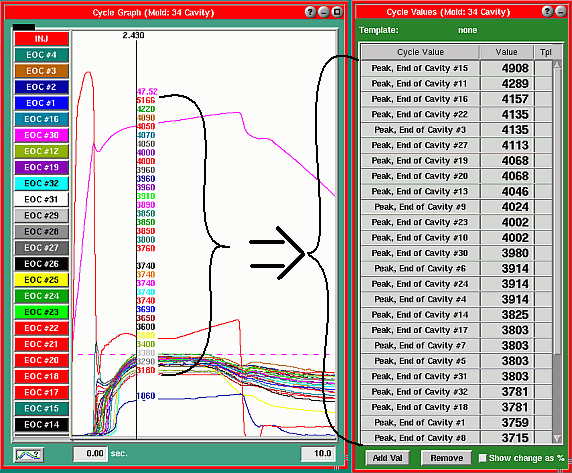
Task: Click graph end time field 10.0
Action: [317, 453]
